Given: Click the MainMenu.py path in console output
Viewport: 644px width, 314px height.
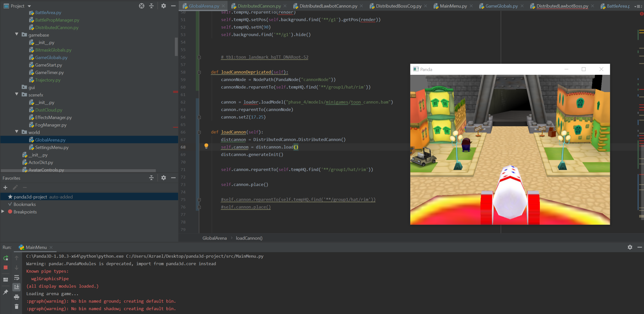Looking at the screenshot, I should coord(195,256).
